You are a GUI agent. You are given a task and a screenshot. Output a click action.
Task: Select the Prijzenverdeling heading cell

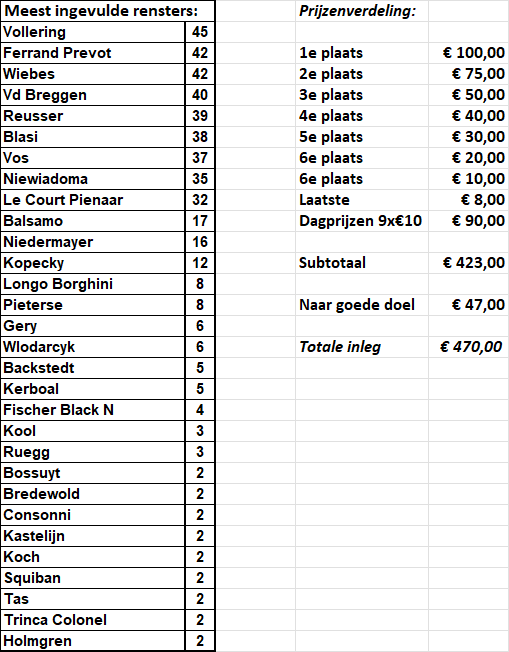362,11
